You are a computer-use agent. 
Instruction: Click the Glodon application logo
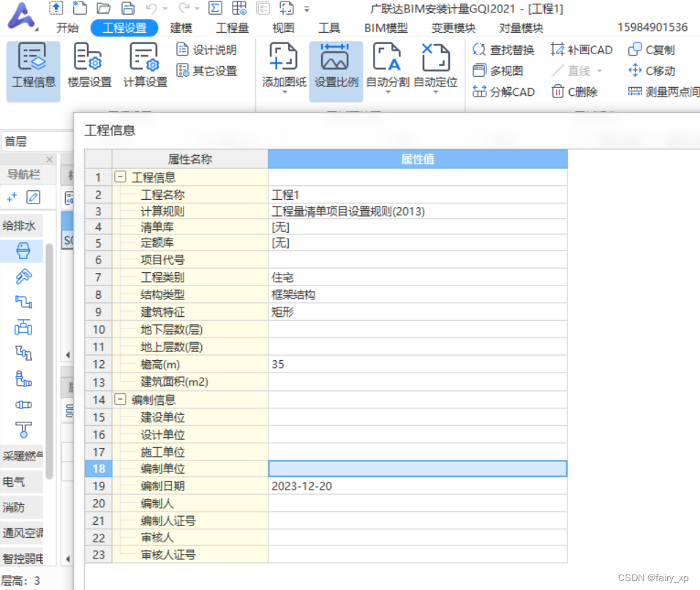point(21,15)
